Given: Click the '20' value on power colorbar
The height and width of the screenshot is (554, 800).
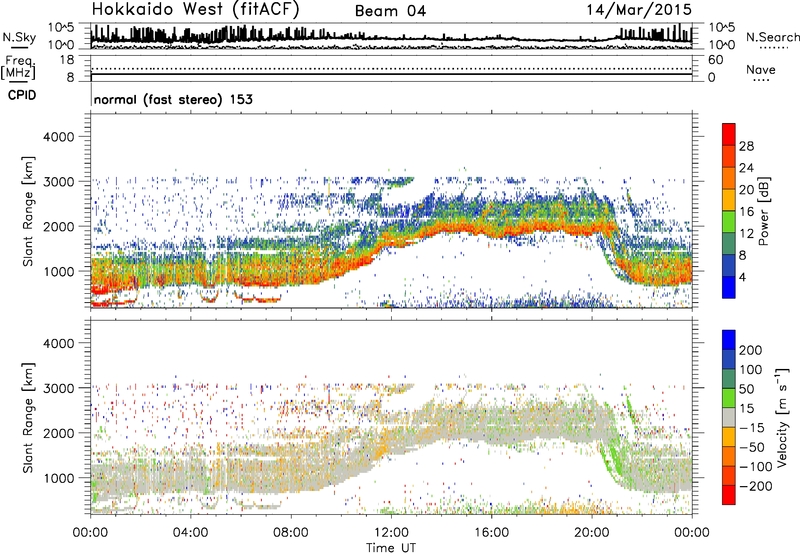Looking at the screenshot, I should pos(746,190).
